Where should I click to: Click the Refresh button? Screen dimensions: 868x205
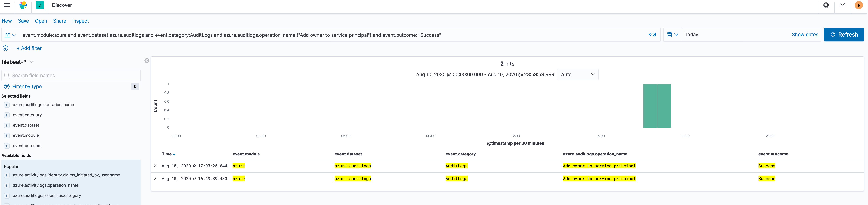tap(844, 35)
